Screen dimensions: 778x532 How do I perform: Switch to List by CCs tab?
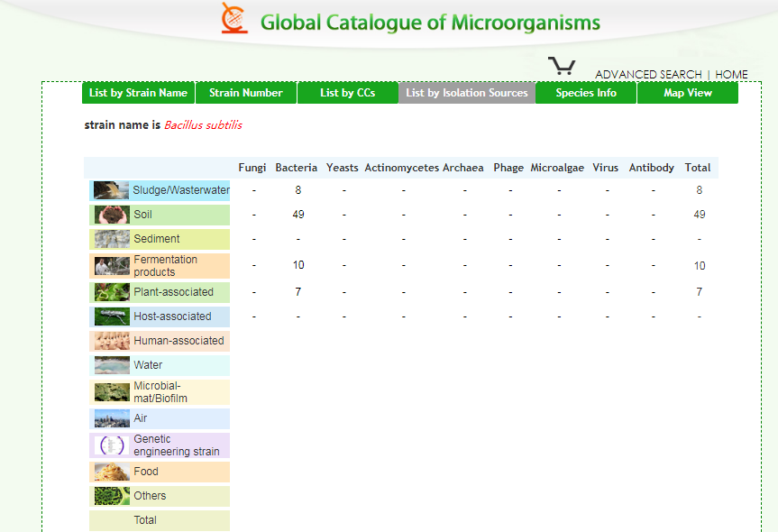pos(347,93)
